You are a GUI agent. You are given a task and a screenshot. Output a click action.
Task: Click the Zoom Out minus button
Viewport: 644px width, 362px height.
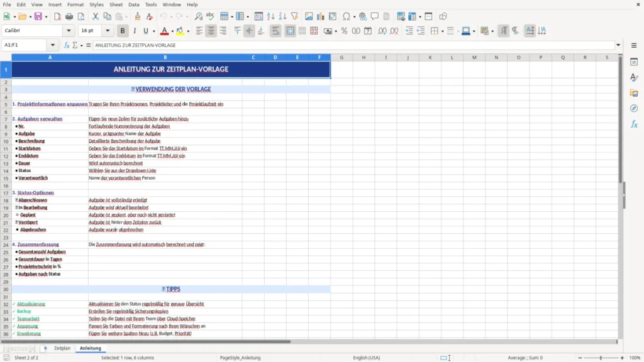point(580,358)
